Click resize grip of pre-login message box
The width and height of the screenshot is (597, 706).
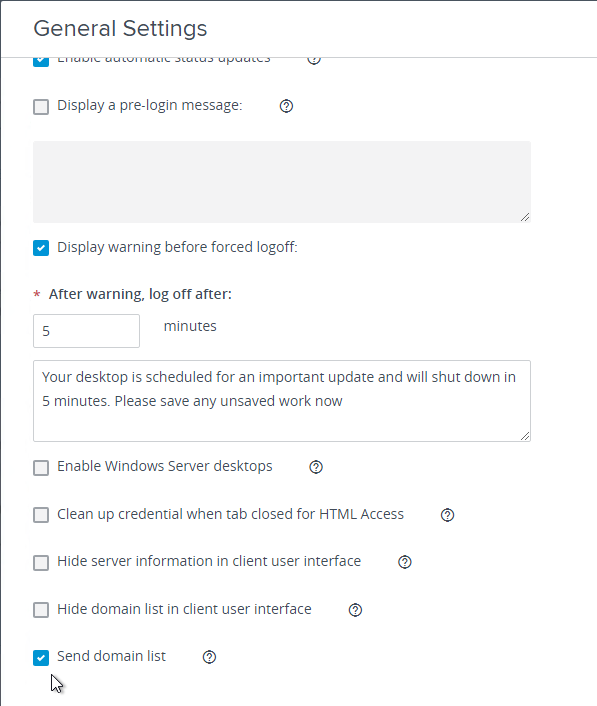(x=525, y=217)
